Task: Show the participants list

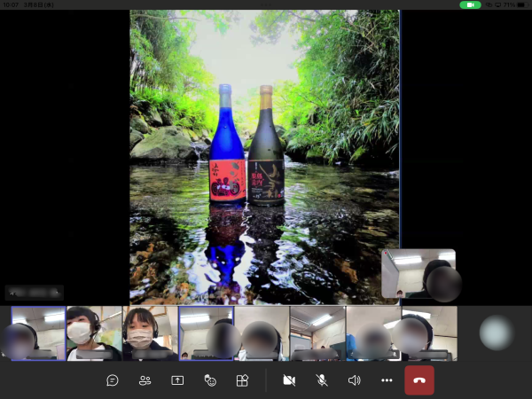Action: pos(145,380)
